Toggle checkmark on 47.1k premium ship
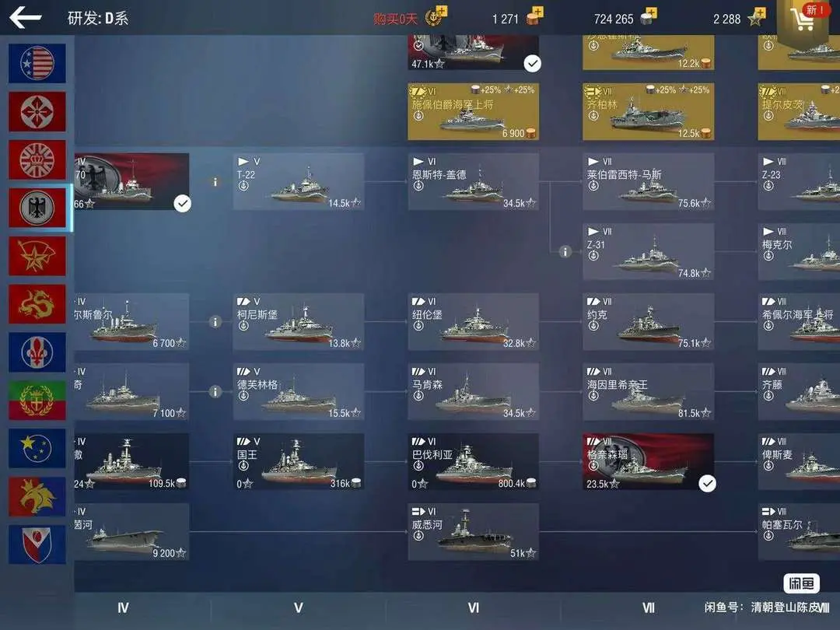The image size is (840, 630). click(x=532, y=63)
